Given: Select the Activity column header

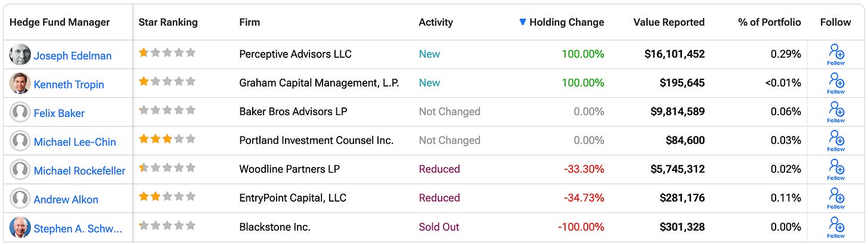Looking at the screenshot, I should pos(436,22).
